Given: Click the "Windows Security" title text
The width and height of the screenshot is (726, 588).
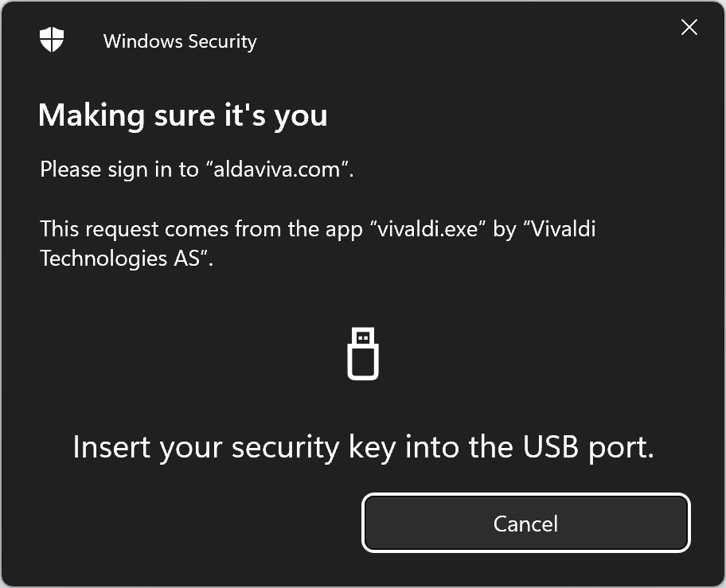Looking at the screenshot, I should pyautogui.click(x=180, y=41).
